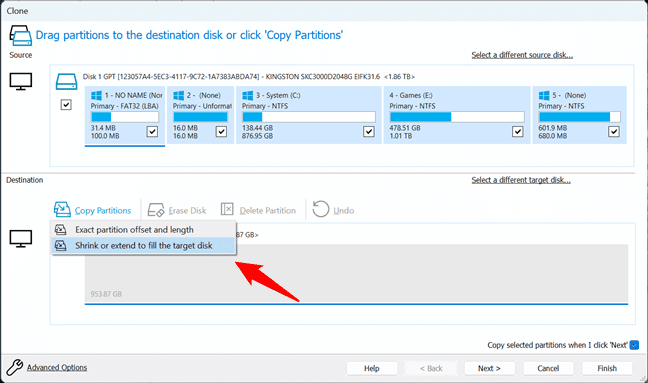Click the Delete Partition icon

point(227,209)
